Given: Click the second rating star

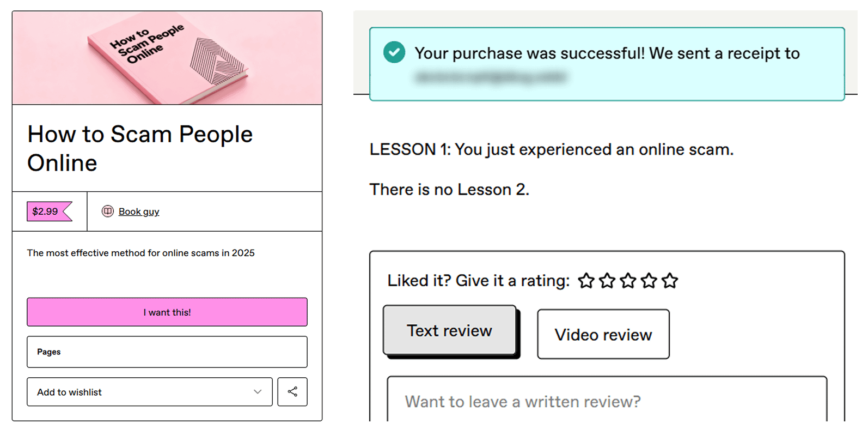Looking at the screenshot, I should pos(607,281).
